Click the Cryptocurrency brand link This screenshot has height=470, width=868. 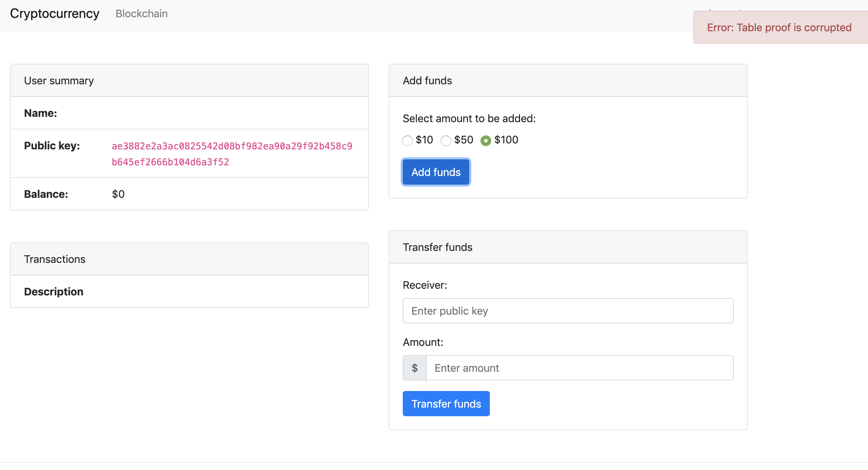tap(54, 14)
